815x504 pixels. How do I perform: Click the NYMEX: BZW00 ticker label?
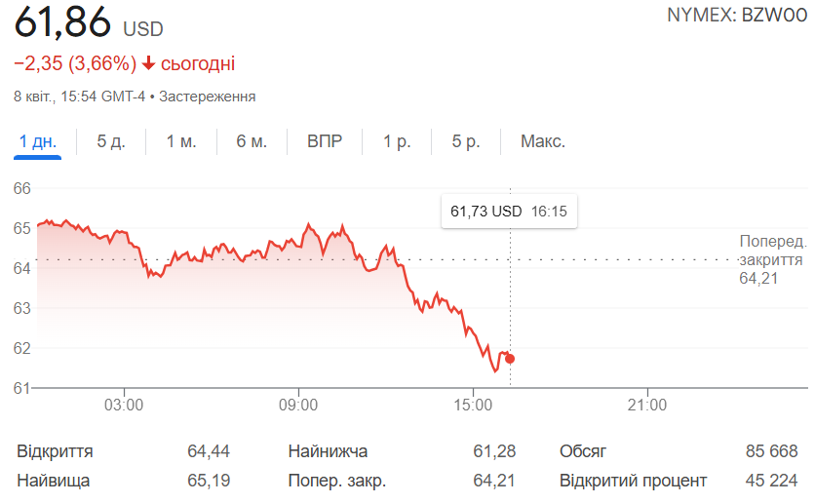tap(737, 15)
